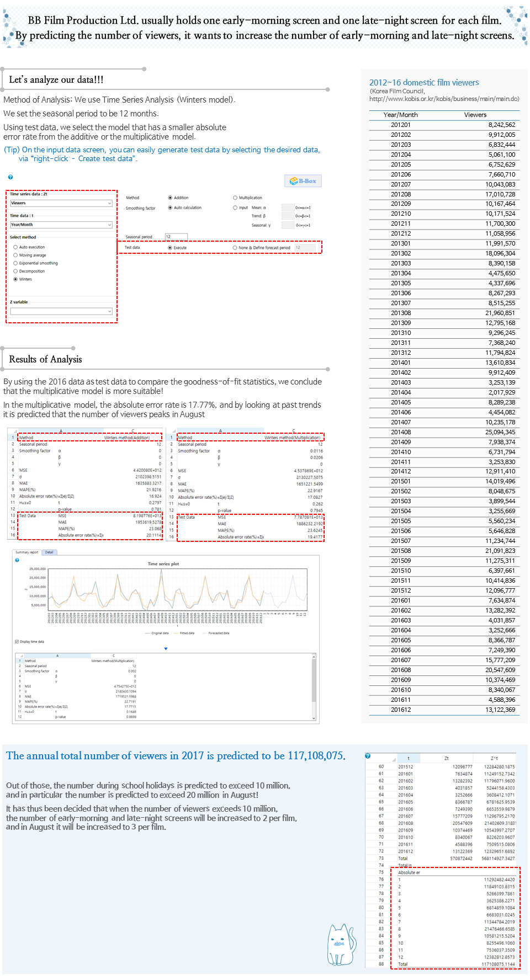Open the Time data t dropdown

point(61,225)
